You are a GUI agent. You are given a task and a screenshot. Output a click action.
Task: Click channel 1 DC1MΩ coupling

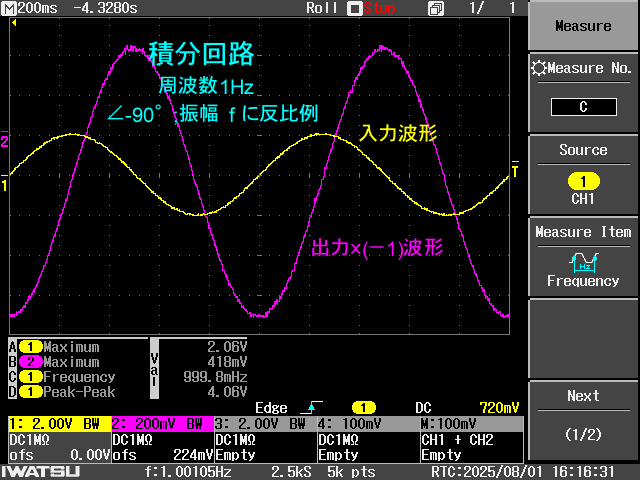point(29,440)
